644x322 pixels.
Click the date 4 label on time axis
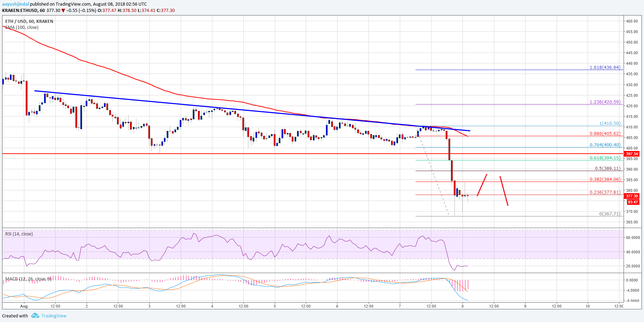pyautogui.click(x=212, y=306)
